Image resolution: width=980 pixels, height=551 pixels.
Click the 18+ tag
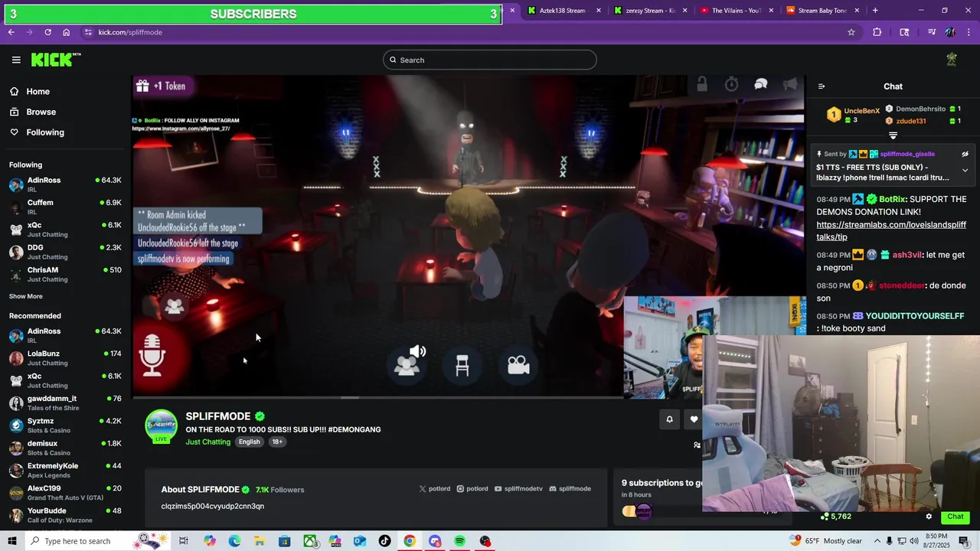click(x=277, y=442)
